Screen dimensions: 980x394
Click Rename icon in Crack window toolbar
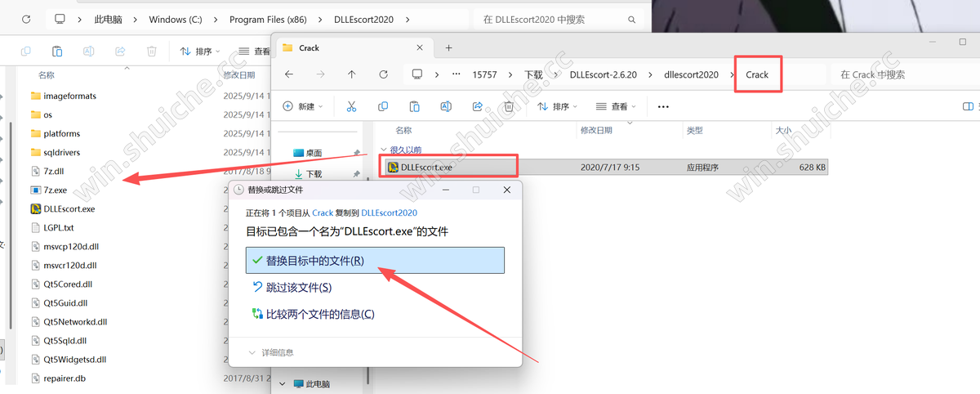click(x=446, y=106)
